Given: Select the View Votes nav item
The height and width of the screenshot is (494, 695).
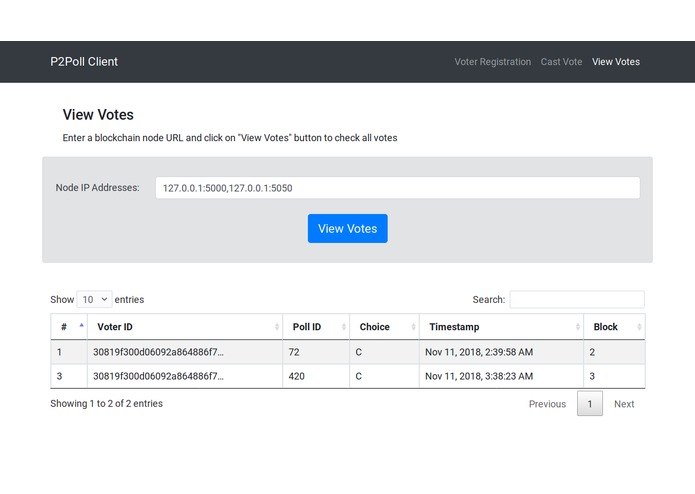Looking at the screenshot, I should click(x=616, y=62).
